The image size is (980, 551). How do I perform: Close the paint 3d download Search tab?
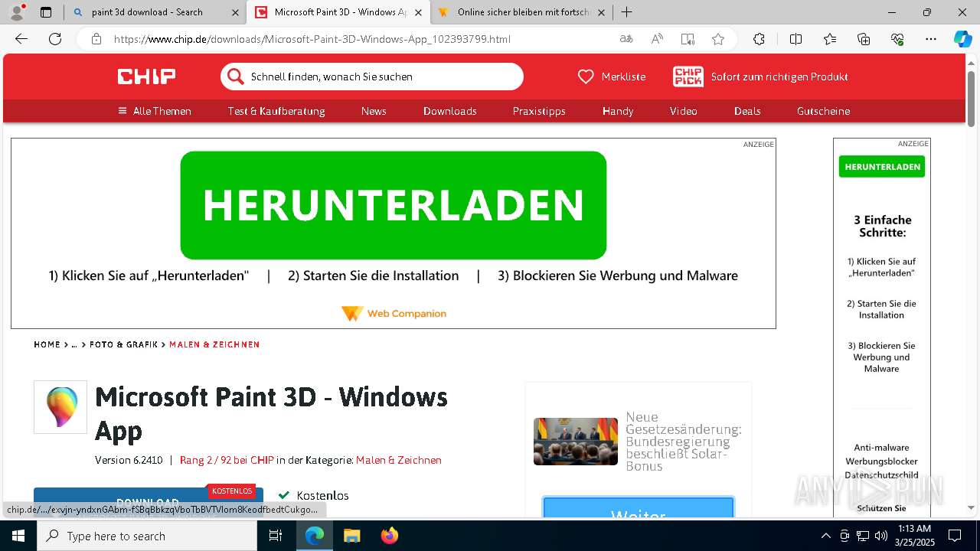(x=234, y=12)
